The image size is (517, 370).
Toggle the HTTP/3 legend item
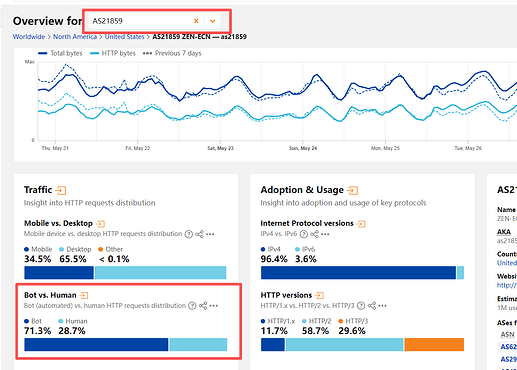click(x=353, y=321)
